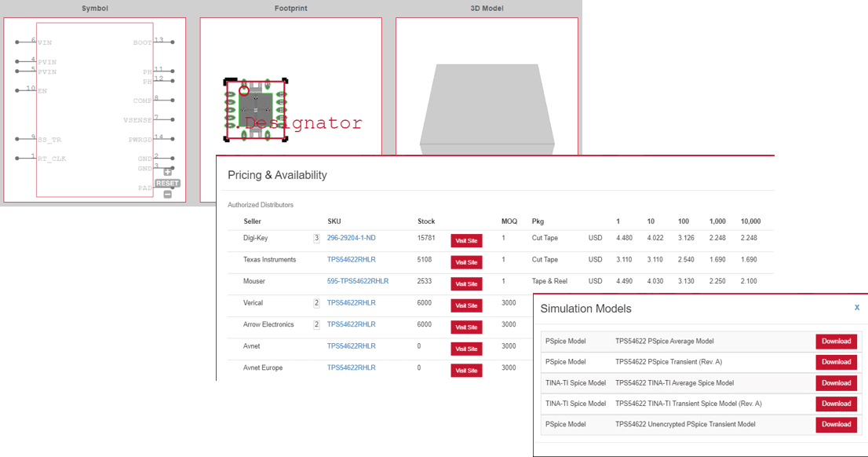Expand Arrow Electronics' additional listings
This screenshot has width=868, height=457.
click(317, 324)
